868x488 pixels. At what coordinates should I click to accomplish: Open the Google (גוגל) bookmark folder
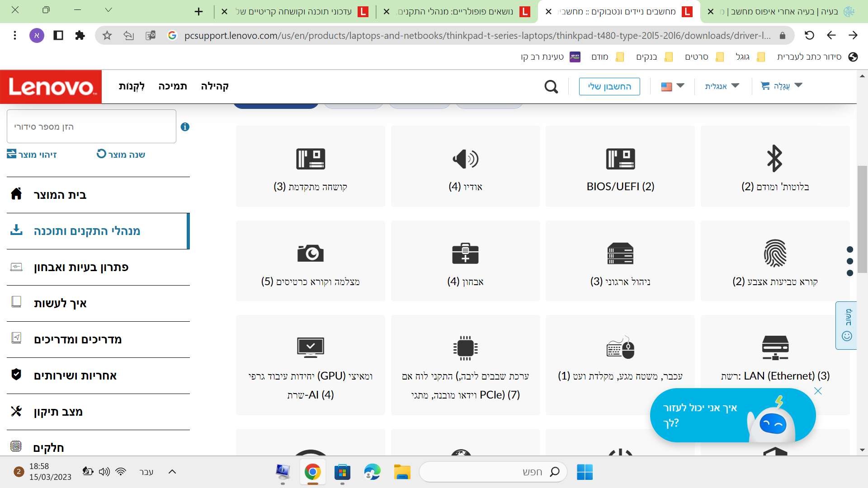750,56
